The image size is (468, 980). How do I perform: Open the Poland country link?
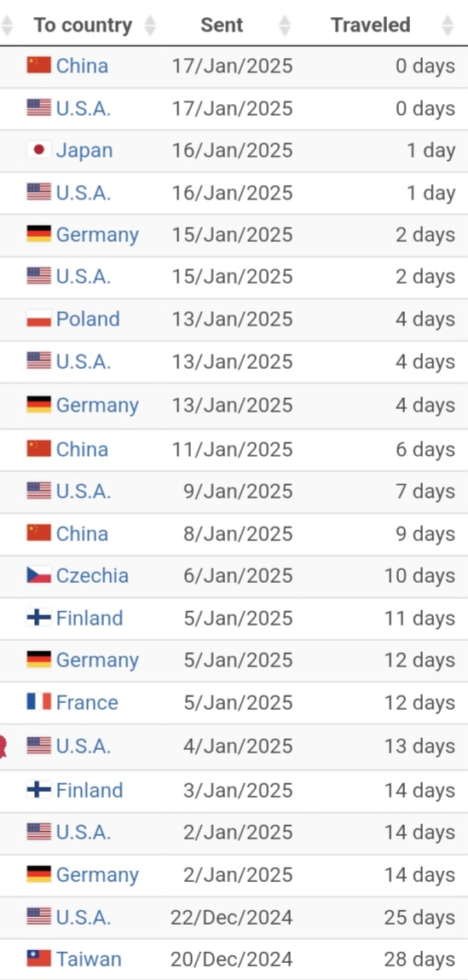[88, 319]
